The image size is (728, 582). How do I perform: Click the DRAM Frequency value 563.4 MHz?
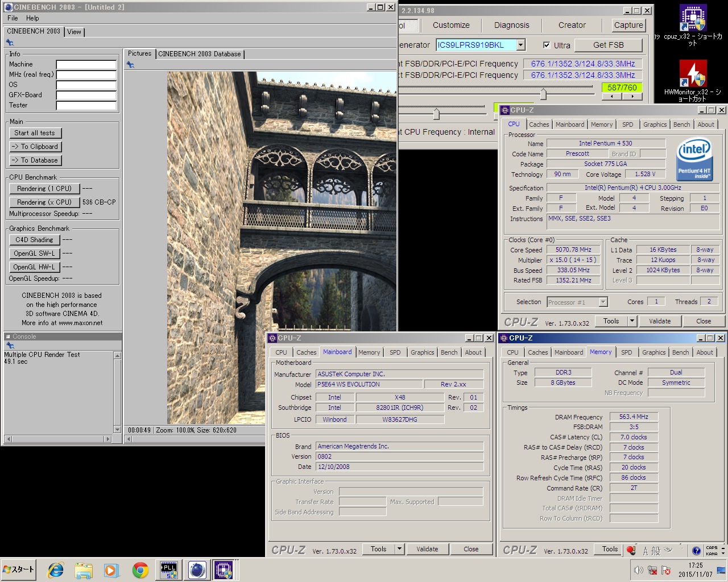pos(634,417)
